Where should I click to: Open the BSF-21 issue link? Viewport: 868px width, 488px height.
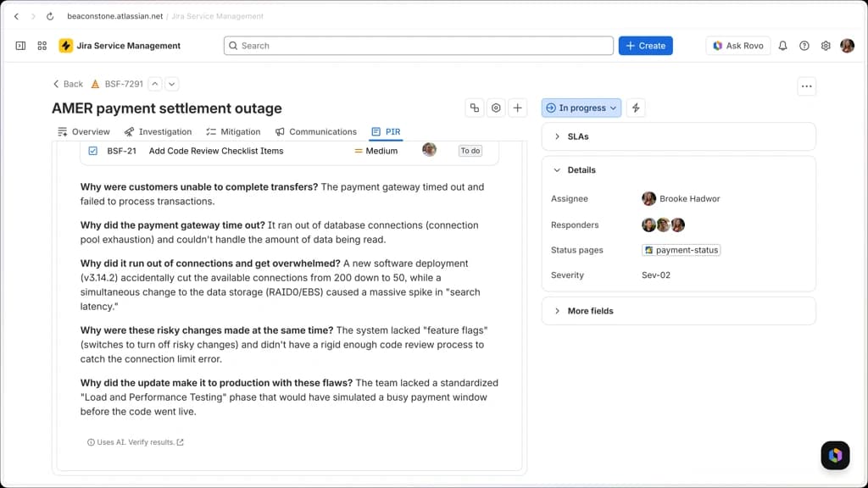(x=122, y=151)
